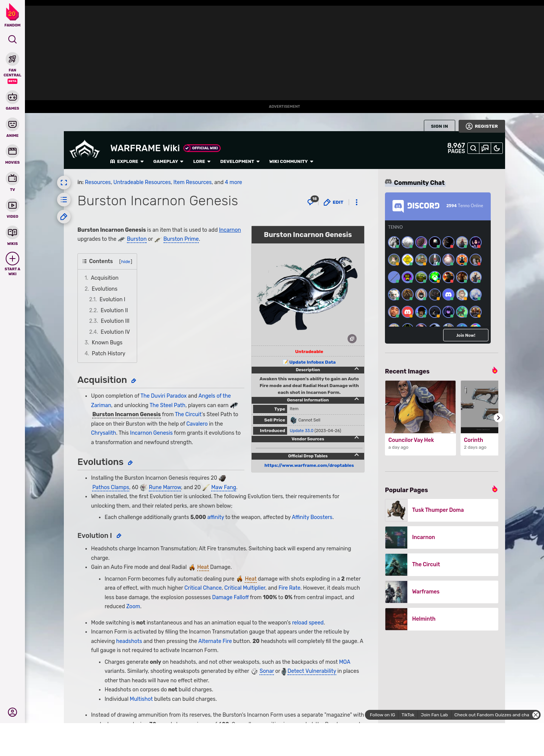Open the three-dot page actions menu
544x756 pixels.
click(x=357, y=202)
